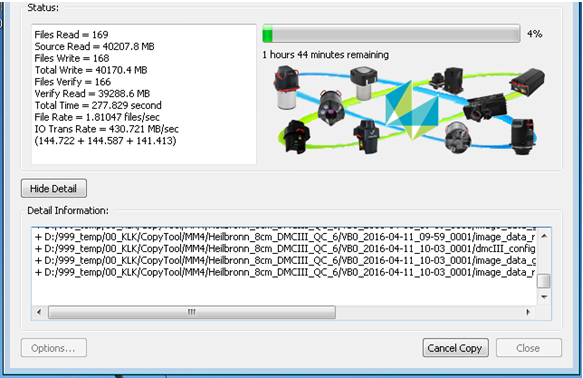Click the horizontal scrollbar left arrow
Image resolution: width=583 pixels, height=378 pixels.
point(39,312)
